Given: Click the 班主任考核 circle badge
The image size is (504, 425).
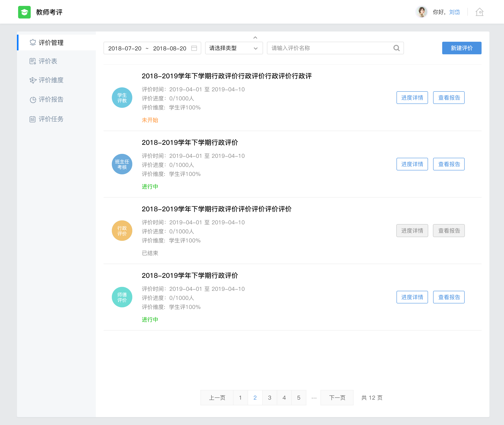Looking at the screenshot, I should (x=122, y=164).
